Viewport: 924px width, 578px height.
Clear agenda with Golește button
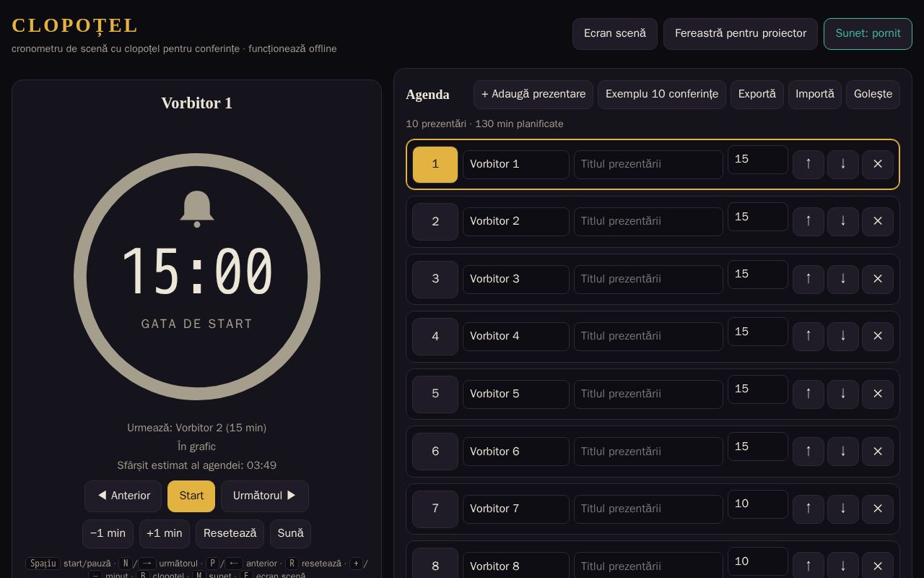point(873,95)
